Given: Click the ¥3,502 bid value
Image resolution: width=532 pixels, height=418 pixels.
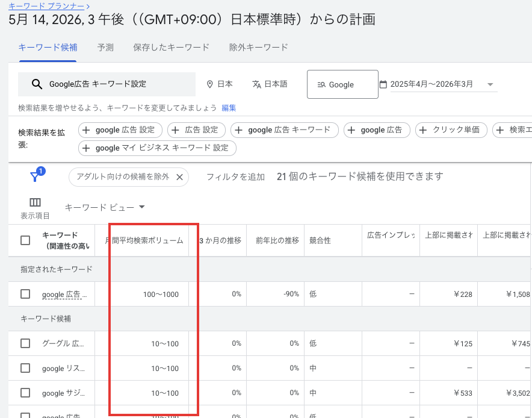Looking at the screenshot, I should 518,393.
